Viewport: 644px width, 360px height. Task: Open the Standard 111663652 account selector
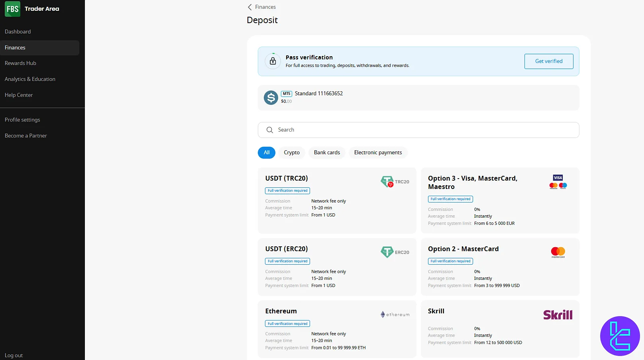tap(418, 97)
